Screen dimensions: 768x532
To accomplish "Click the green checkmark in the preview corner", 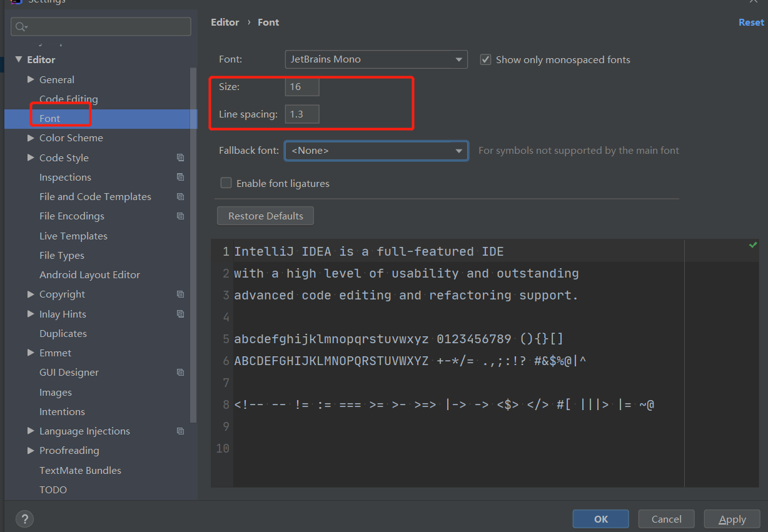I will click(753, 245).
